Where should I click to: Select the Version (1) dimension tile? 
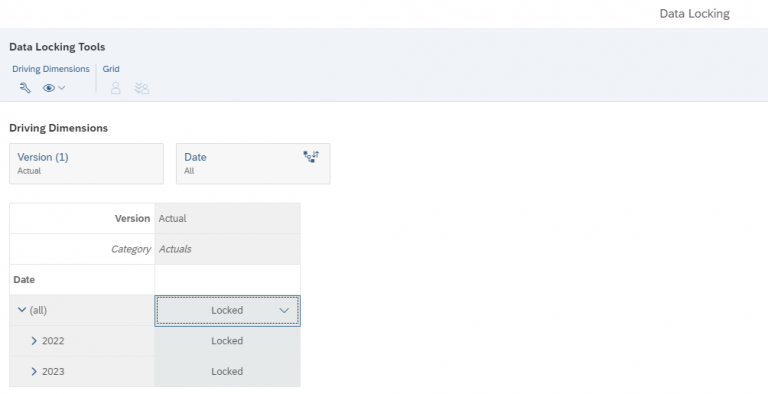pos(86,164)
